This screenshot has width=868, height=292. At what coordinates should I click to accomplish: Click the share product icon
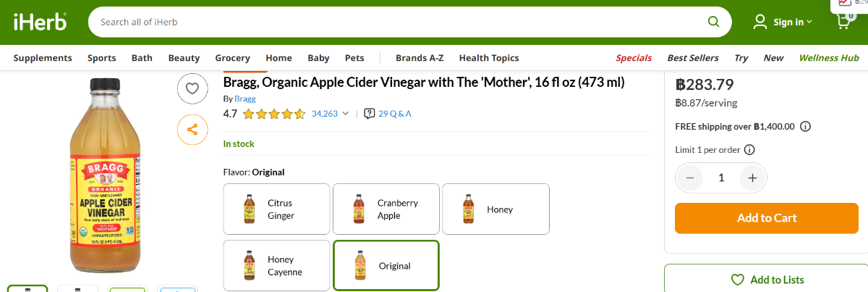click(192, 130)
